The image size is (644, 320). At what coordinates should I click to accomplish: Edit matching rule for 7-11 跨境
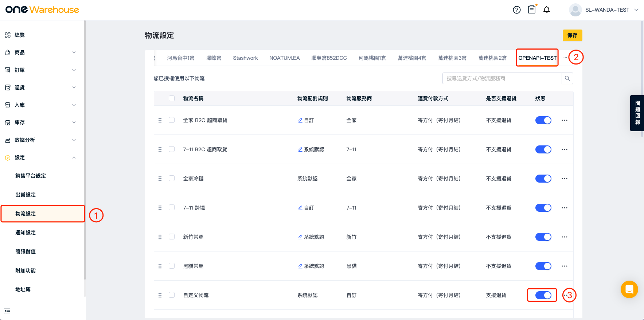(300, 208)
